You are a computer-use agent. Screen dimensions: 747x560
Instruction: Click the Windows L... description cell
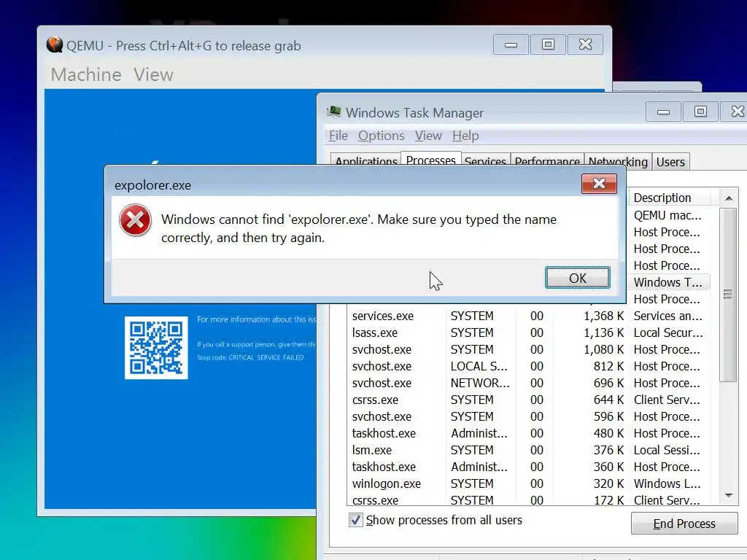[x=667, y=483]
